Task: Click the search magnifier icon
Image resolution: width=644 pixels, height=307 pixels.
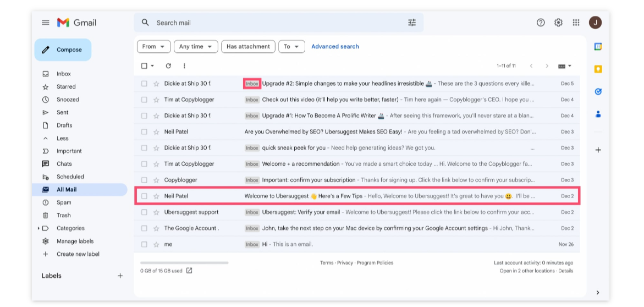Action: (x=145, y=23)
